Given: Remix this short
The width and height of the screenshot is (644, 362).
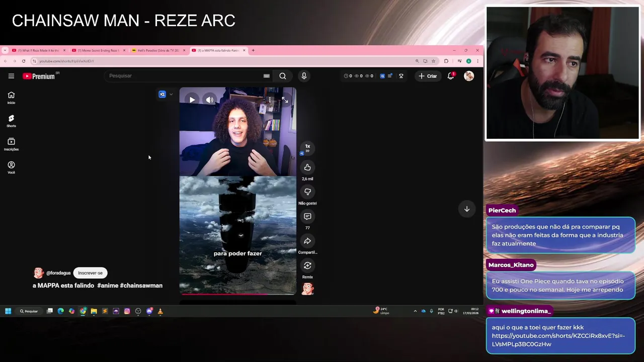Looking at the screenshot, I should [307, 266].
